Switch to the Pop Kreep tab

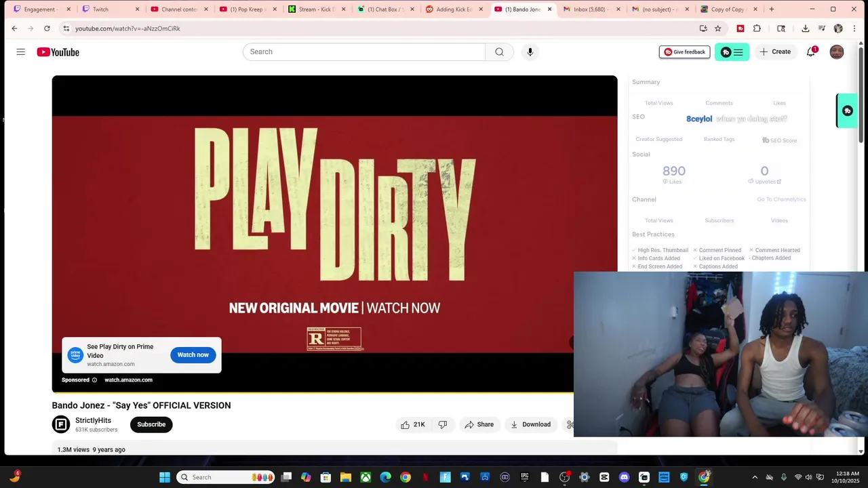246,9
